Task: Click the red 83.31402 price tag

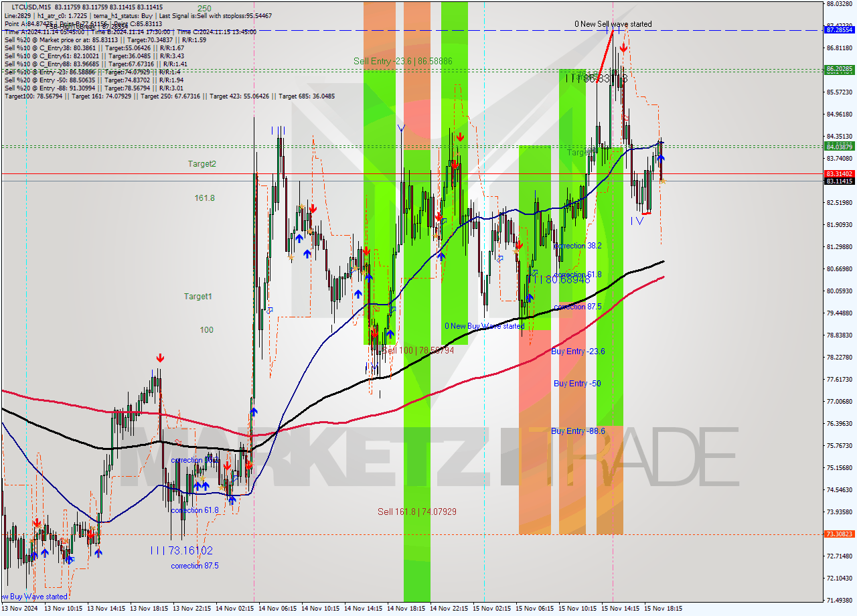Action: coord(840,173)
